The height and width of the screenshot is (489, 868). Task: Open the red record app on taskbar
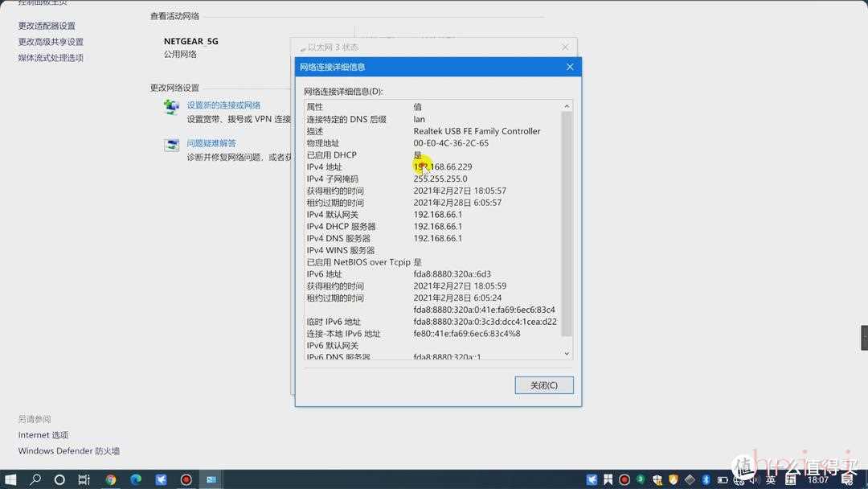click(x=186, y=479)
